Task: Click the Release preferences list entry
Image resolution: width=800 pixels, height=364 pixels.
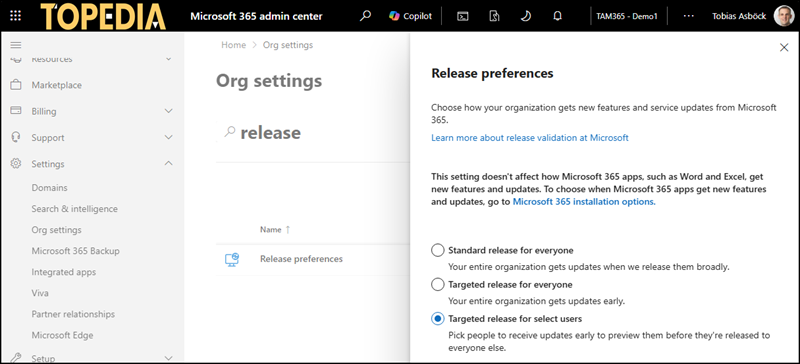Action: click(301, 259)
